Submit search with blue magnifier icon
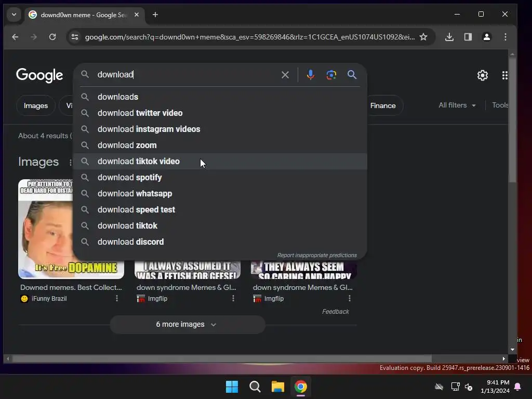This screenshot has width=532, height=399. pyautogui.click(x=352, y=75)
